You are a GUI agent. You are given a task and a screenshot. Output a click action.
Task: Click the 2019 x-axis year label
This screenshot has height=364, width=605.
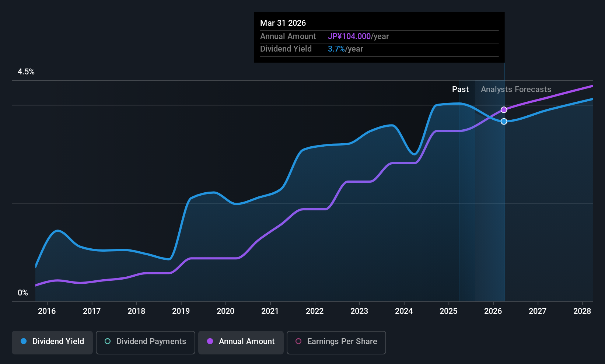pos(181,311)
